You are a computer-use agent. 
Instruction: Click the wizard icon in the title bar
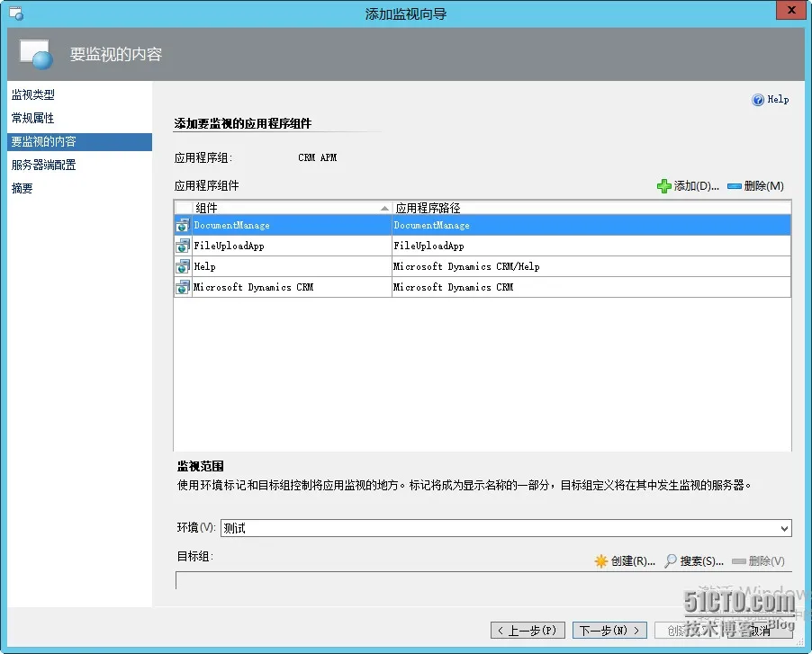click(16, 13)
